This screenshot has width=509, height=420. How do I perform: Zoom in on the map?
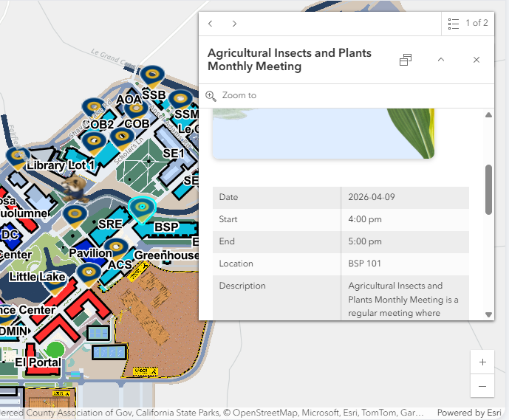pyautogui.click(x=482, y=362)
